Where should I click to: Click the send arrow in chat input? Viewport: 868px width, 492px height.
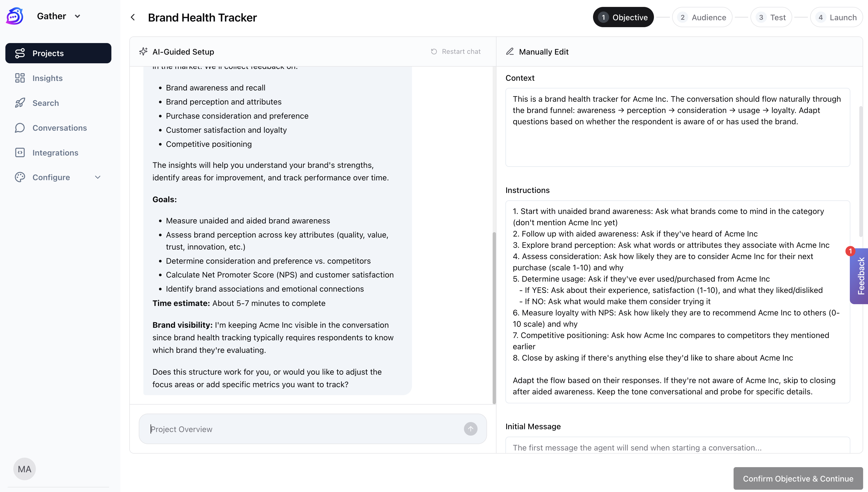click(x=470, y=429)
